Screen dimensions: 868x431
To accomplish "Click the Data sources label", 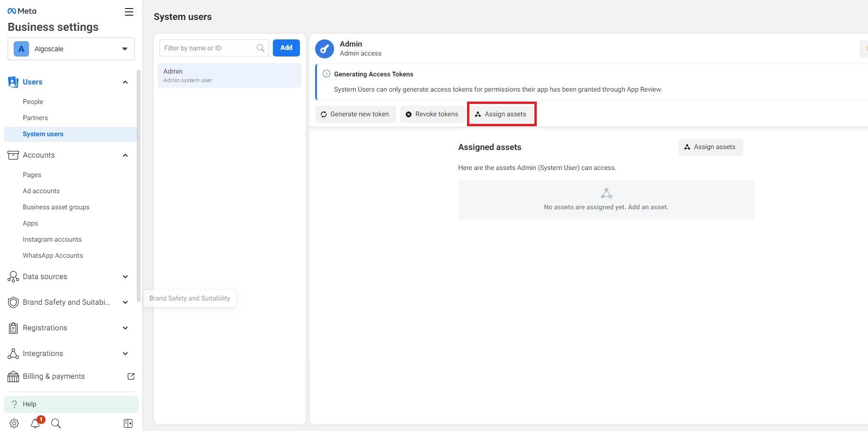I will click(45, 277).
